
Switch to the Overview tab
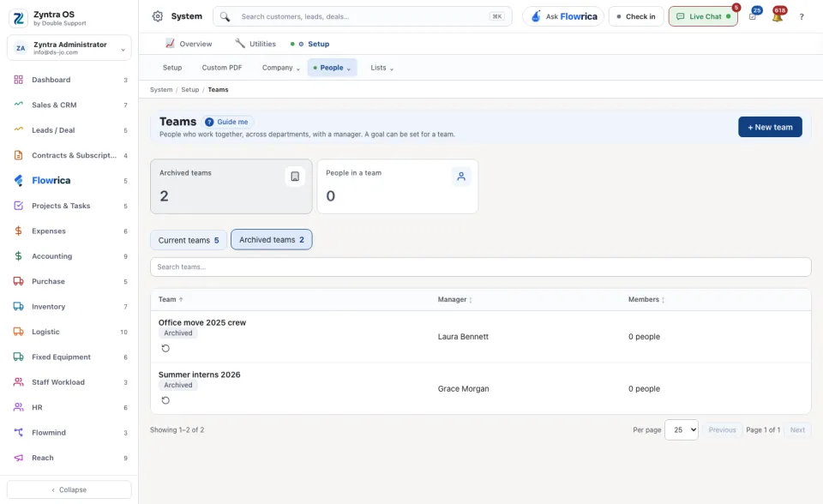(x=189, y=44)
